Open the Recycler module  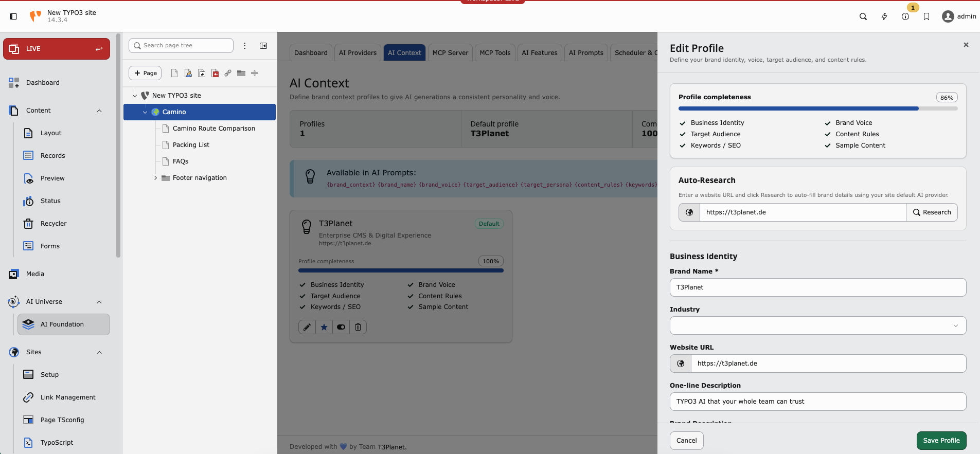click(x=64, y=224)
